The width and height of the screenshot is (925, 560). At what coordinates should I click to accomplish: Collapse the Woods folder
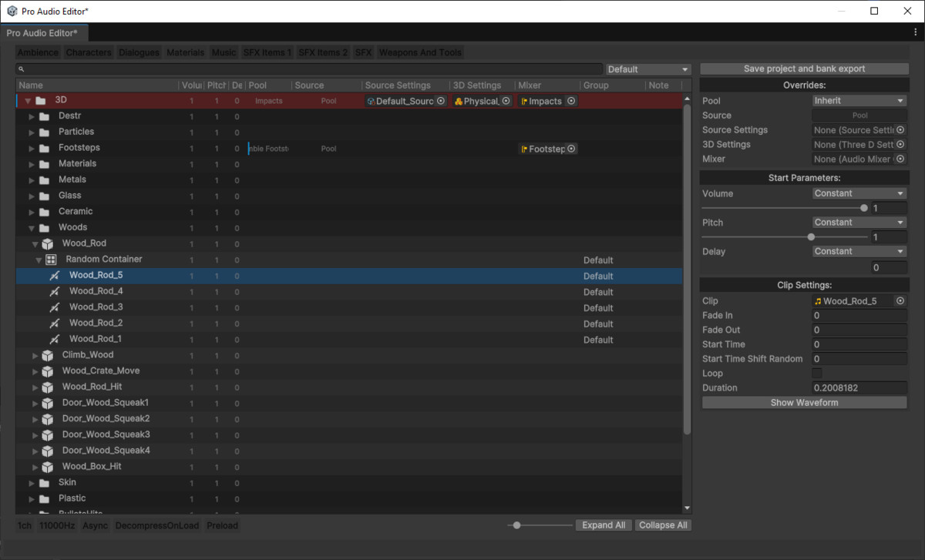(32, 228)
